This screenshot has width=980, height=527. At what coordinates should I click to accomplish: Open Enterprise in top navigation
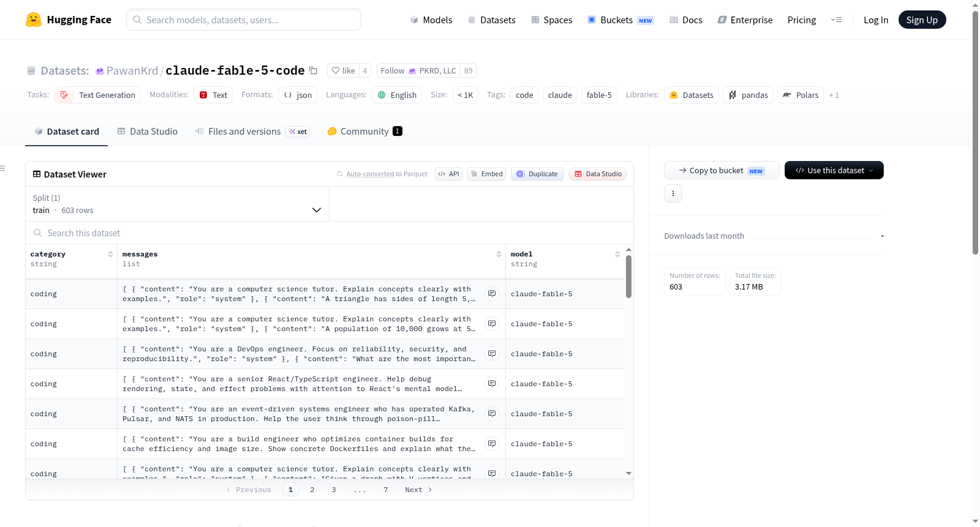745,20
